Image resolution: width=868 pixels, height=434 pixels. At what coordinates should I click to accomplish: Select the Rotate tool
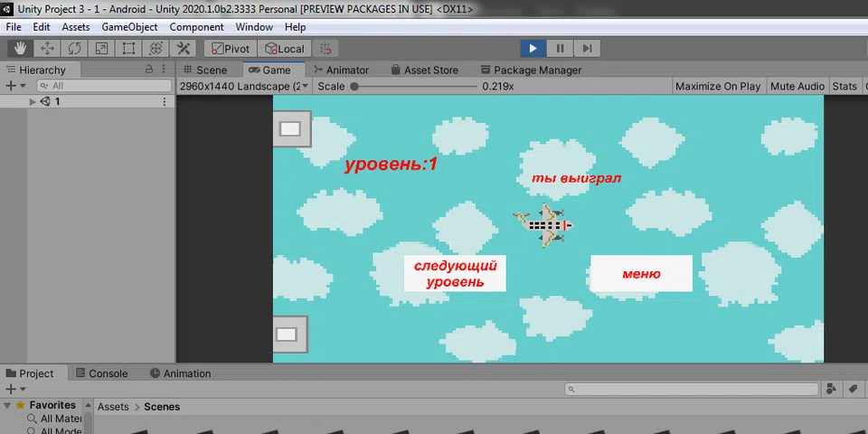75,49
